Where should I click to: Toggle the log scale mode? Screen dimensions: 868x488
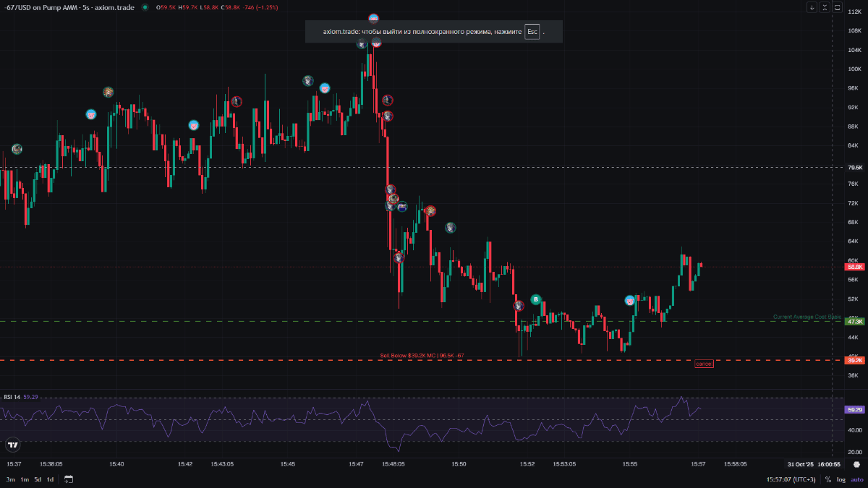tap(841, 479)
